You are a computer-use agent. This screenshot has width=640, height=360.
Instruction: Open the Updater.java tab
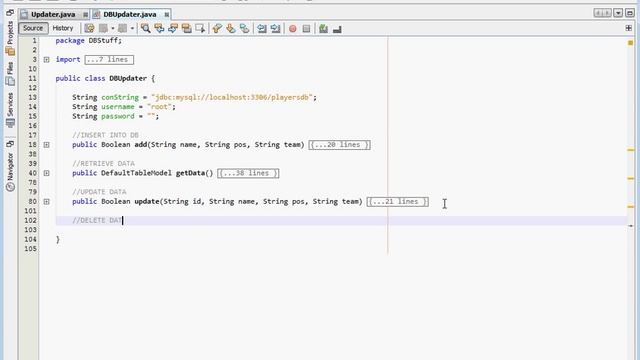(53, 14)
